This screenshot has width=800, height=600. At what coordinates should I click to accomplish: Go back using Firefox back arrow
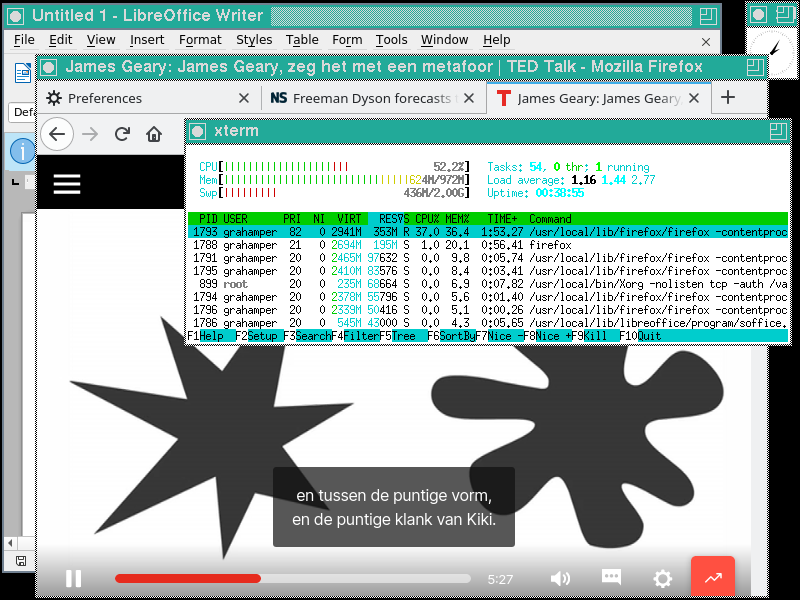[x=57, y=134]
